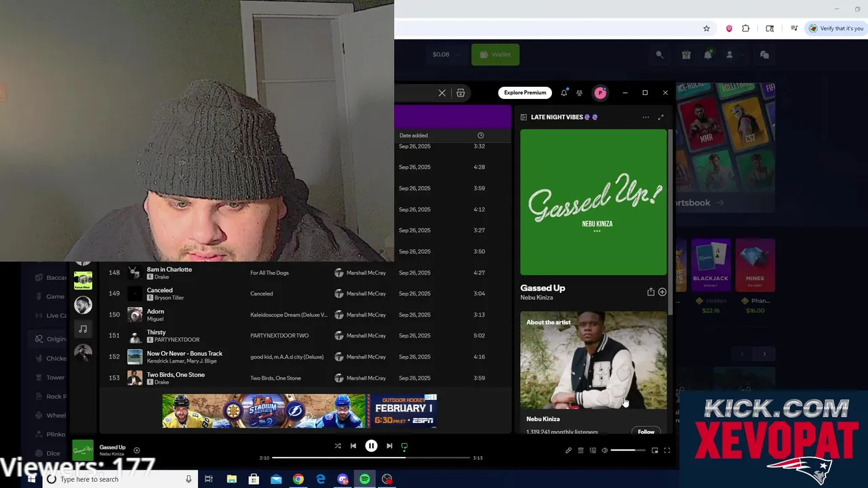Open more options for LATE NIGHT VIBES panel

[x=646, y=117]
